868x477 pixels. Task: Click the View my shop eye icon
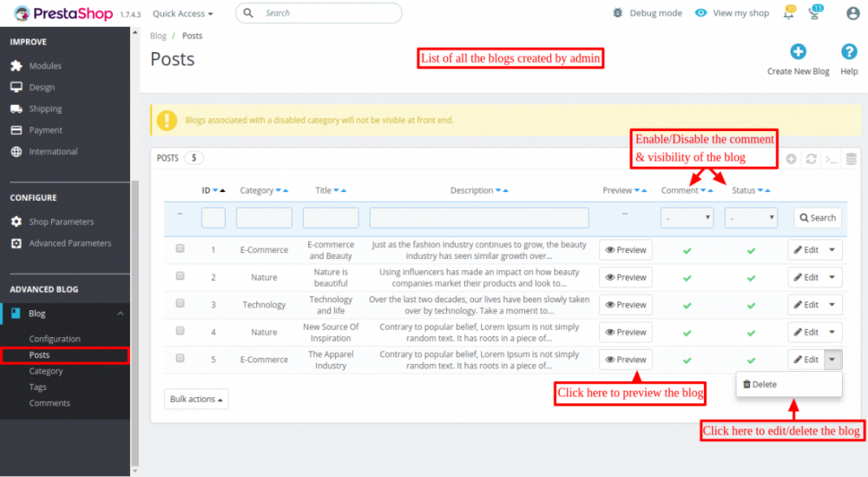coord(700,13)
